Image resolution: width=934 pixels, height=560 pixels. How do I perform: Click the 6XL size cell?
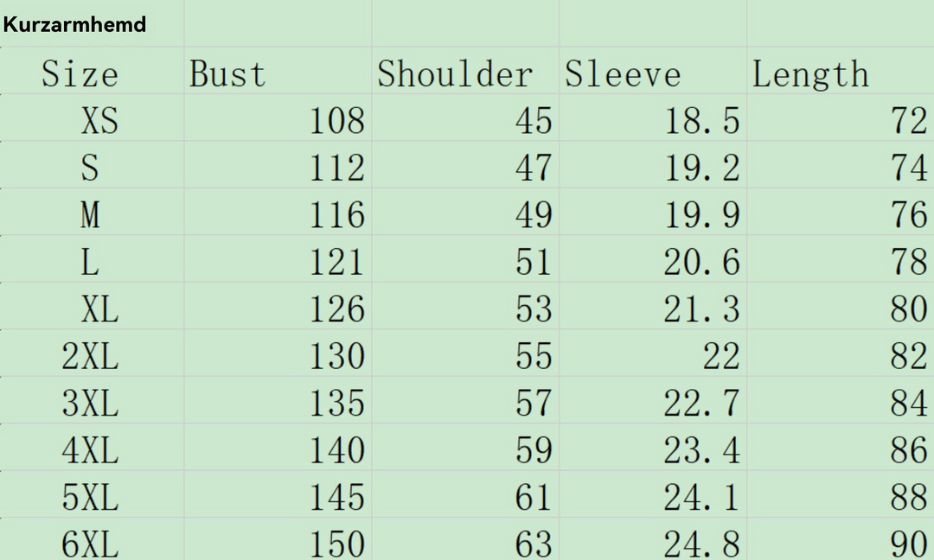92,539
